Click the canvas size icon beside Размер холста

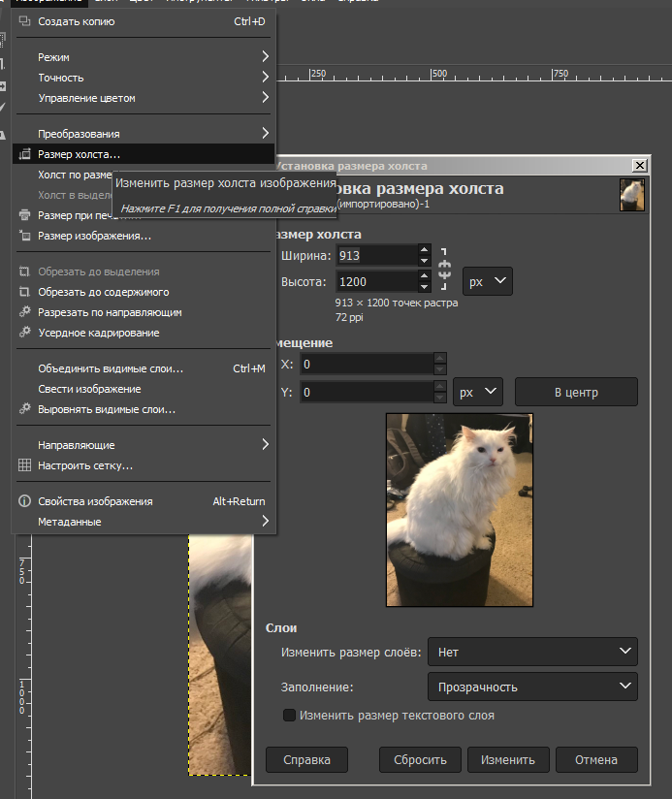click(24, 154)
